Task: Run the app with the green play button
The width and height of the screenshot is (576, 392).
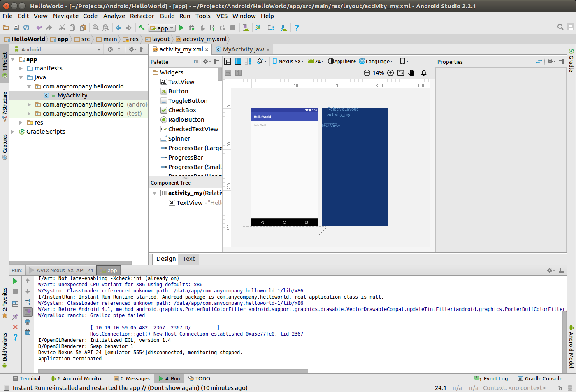Action: click(181, 28)
